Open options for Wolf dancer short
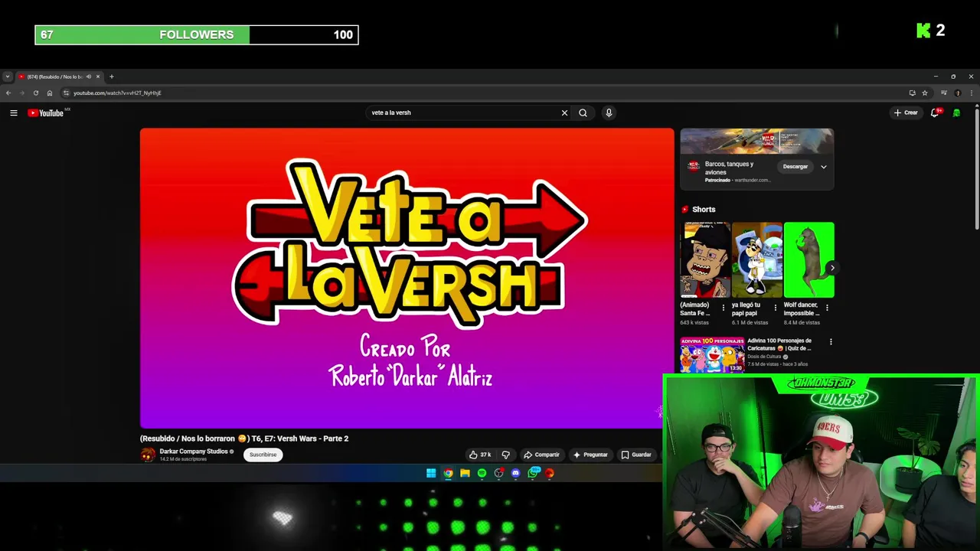980x551 pixels. pyautogui.click(x=827, y=308)
